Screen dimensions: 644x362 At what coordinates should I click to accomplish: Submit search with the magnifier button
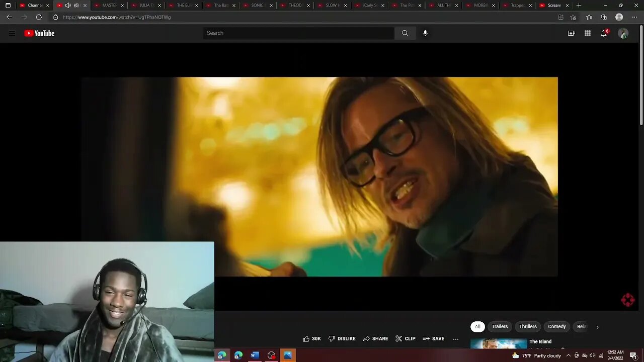tap(405, 33)
